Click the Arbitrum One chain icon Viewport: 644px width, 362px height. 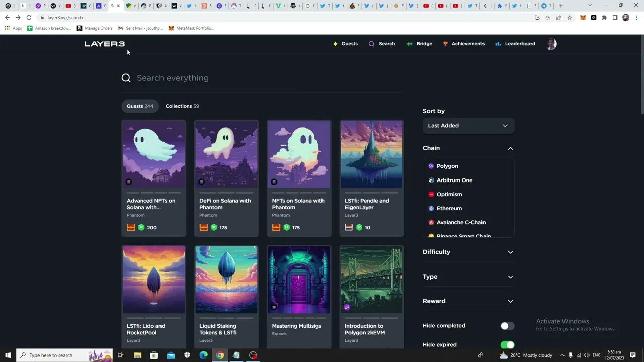(431, 180)
